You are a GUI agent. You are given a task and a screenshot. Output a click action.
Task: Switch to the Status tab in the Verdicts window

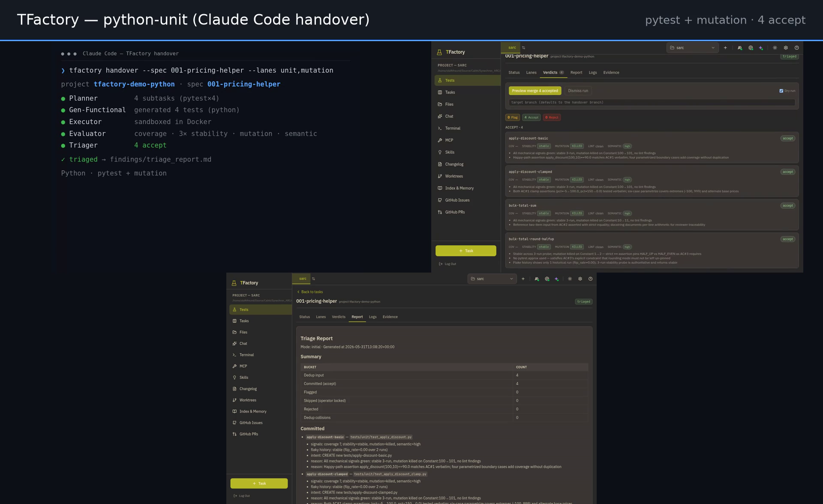pos(514,73)
